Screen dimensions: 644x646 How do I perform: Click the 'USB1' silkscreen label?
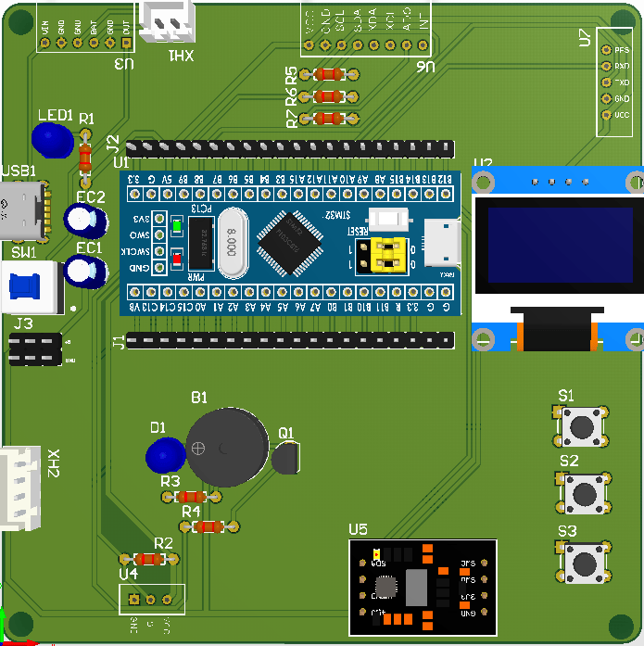point(19,171)
